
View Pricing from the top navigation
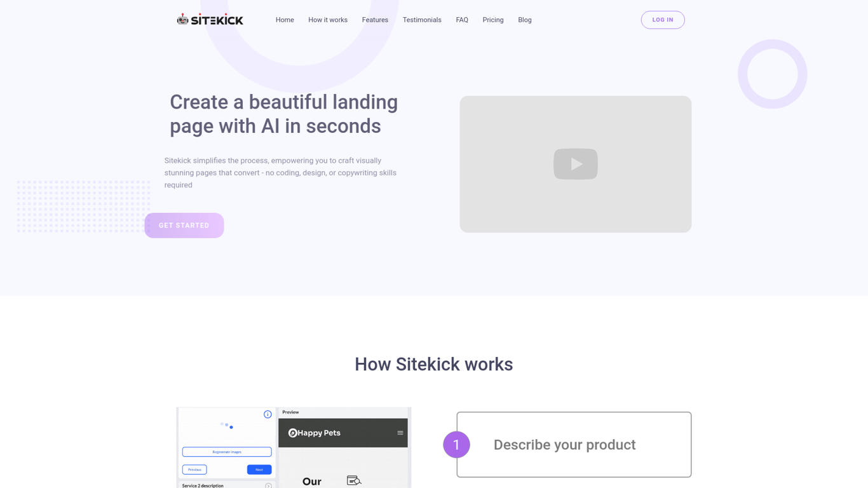point(493,20)
